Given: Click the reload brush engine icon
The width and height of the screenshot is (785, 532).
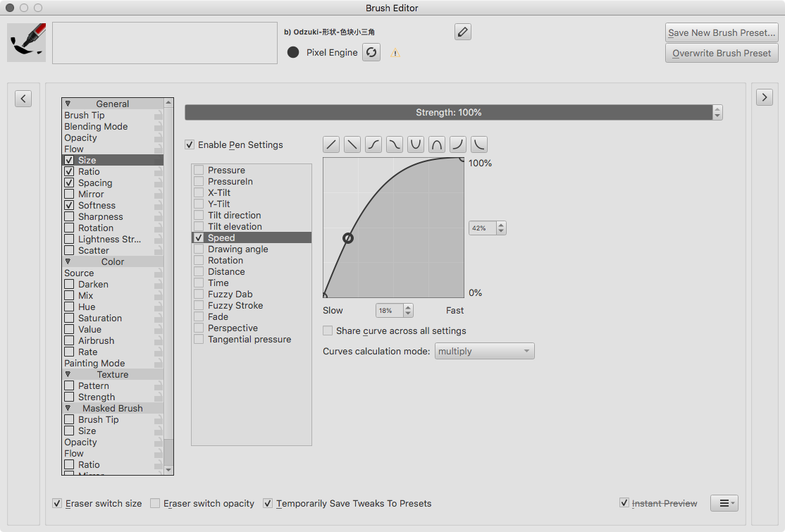Looking at the screenshot, I should [x=371, y=53].
